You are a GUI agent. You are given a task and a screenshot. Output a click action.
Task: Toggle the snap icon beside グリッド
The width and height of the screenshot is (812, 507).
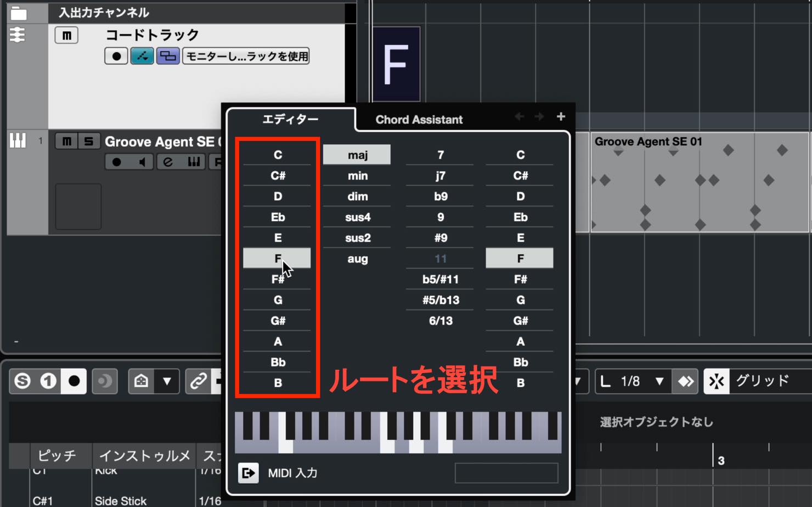pyautogui.click(x=717, y=381)
